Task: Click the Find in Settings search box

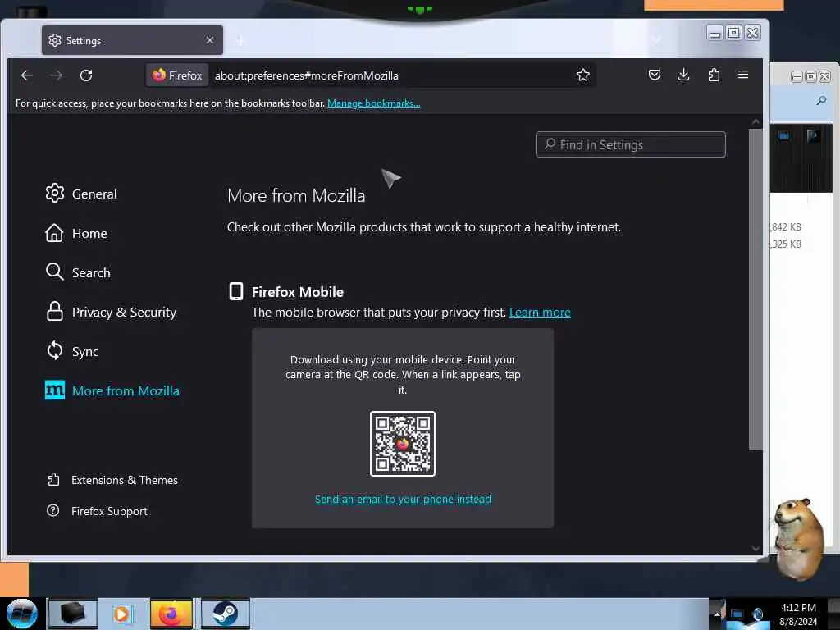Action: click(631, 144)
